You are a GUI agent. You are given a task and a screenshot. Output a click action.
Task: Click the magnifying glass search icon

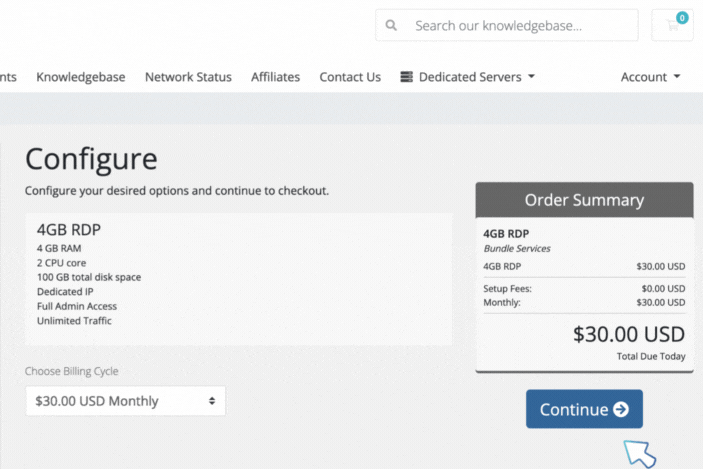(x=391, y=26)
